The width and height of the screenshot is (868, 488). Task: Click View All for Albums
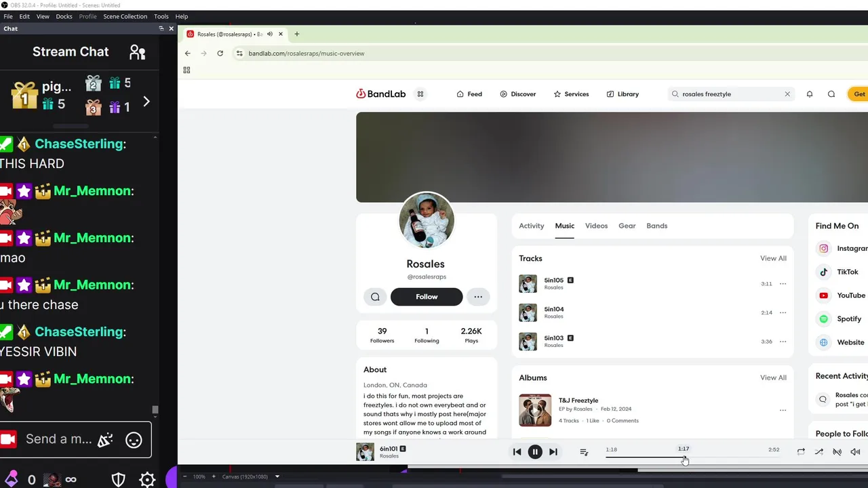773,378
